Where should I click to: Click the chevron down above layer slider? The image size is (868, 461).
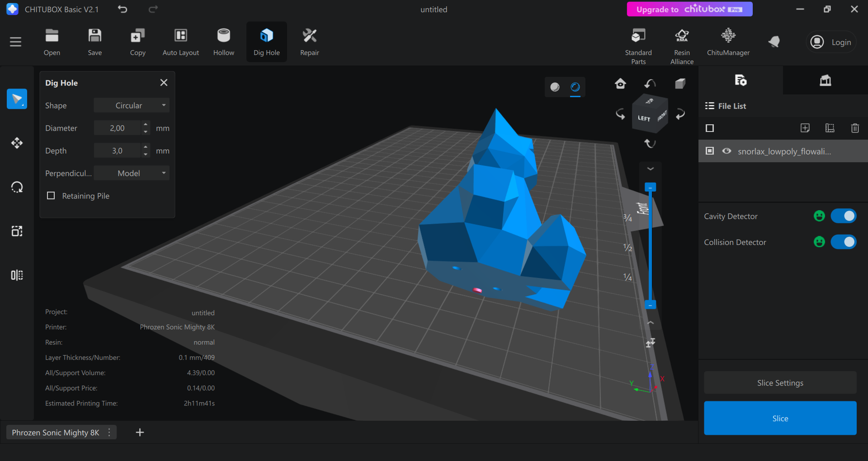point(651,169)
